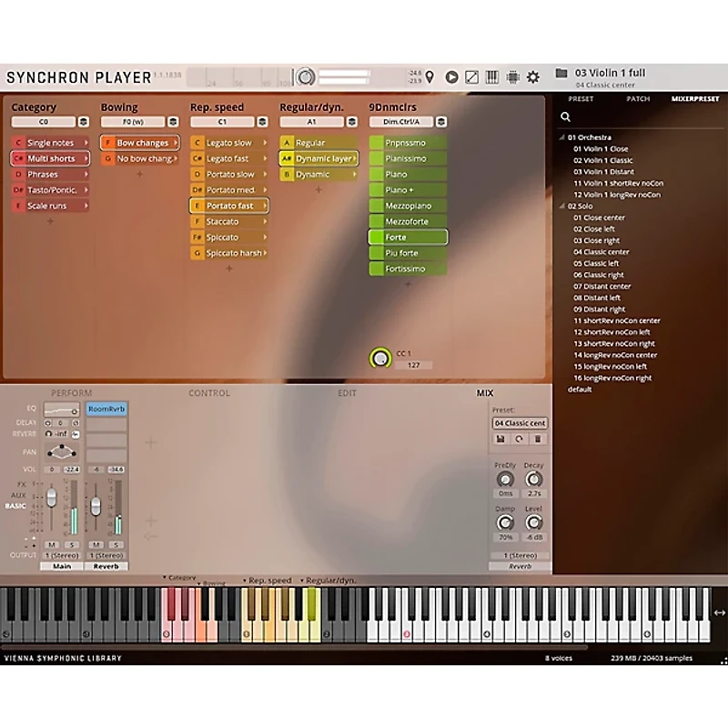Toggle the piano keyboard icon in toolbar
This screenshot has width=728, height=728.
(x=492, y=77)
